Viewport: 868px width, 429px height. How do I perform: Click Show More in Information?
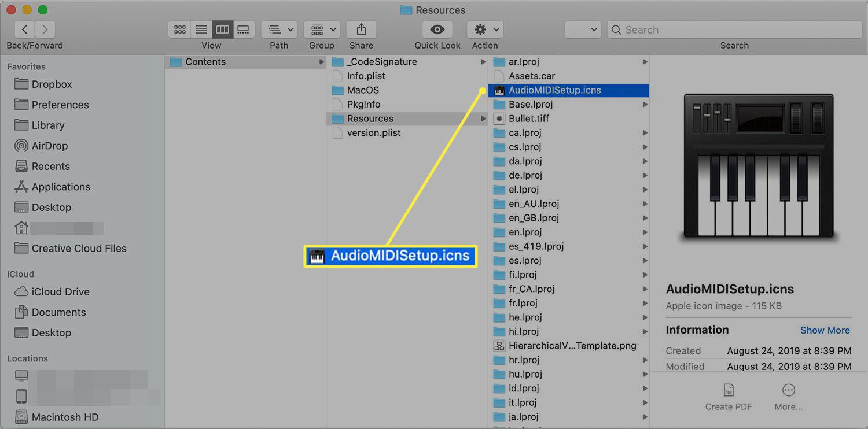tap(825, 330)
